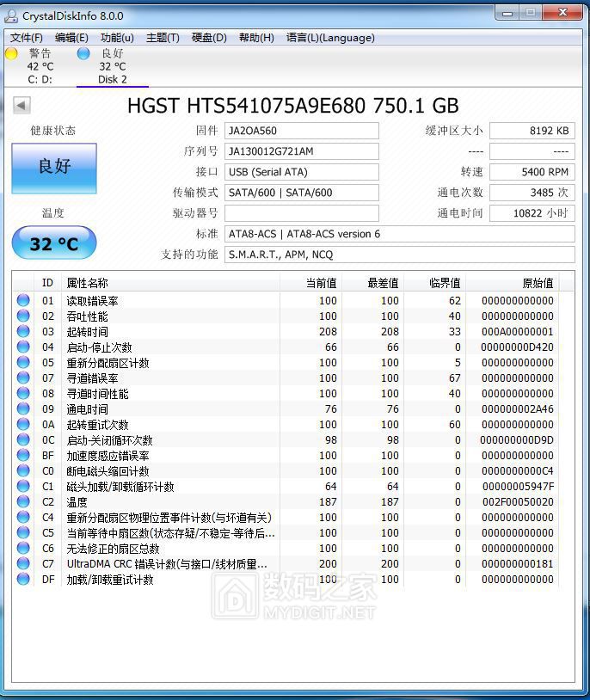The width and height of the screenshot is (590, 700).
Task: Click status icon of row 07 寻道错误率
Action: pos(23,378)
